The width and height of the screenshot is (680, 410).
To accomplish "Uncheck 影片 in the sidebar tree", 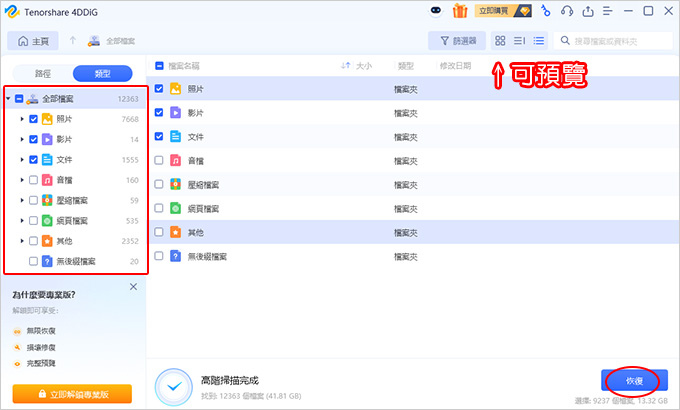I will [33, 139].
